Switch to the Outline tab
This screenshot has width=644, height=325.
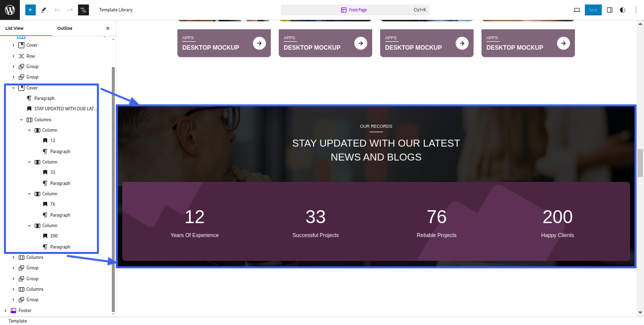[x=65, y=28]
